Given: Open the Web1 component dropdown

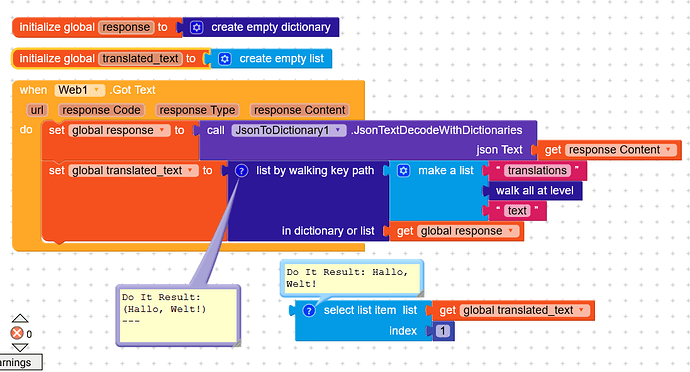Looking at the screenshot, I should [x=96, y=90].
